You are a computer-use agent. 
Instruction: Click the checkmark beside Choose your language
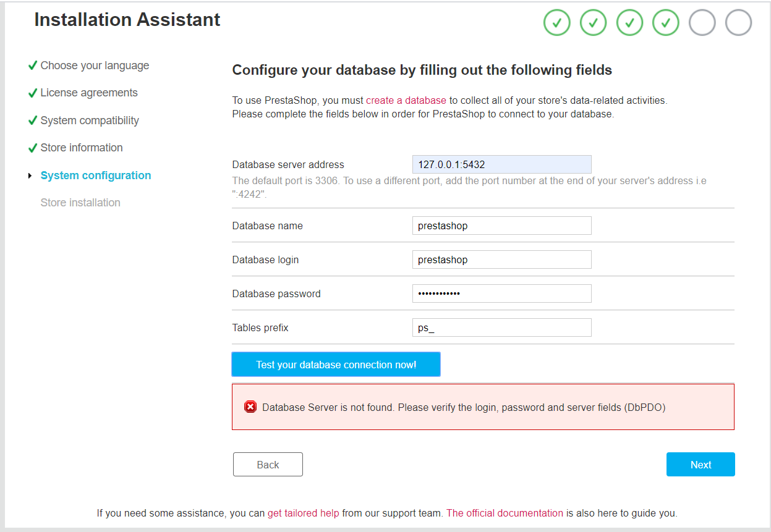[x=33, y=66]
